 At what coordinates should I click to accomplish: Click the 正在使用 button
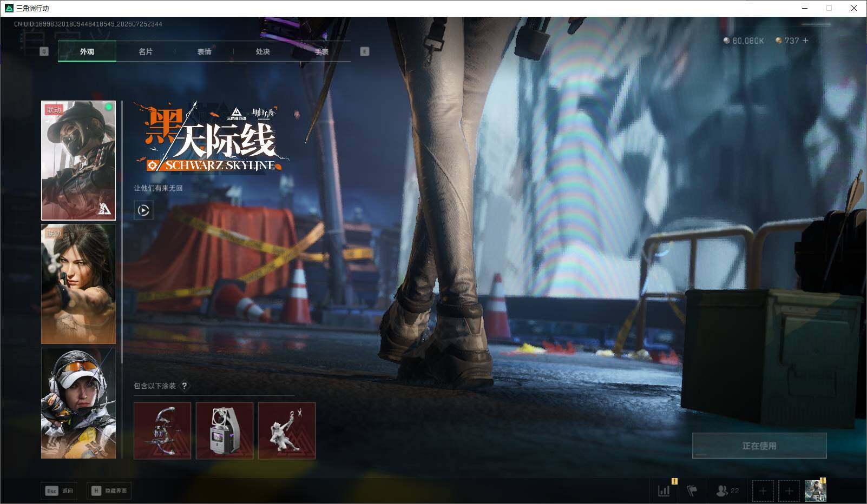(x=759, y=446)
